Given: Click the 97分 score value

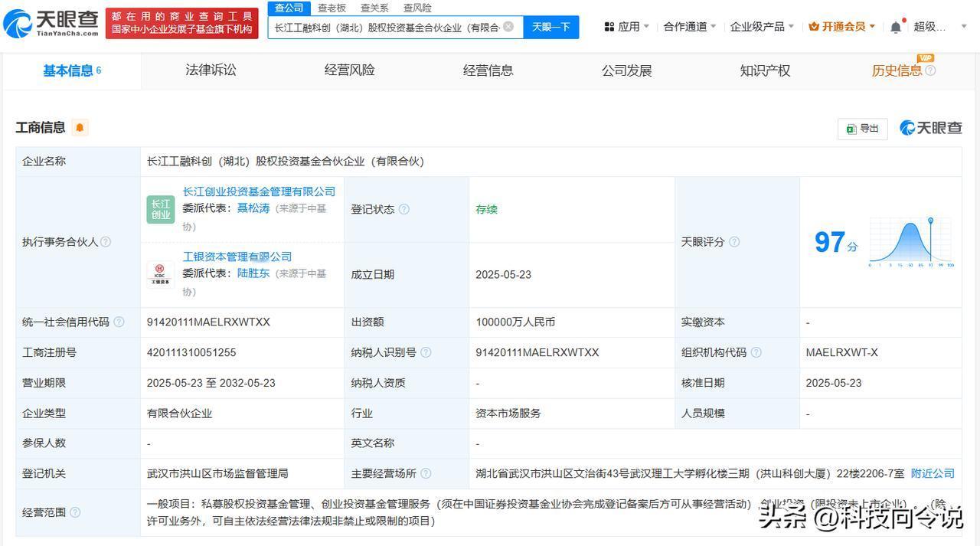Looking at the screenshot, I should click(x=836, y=243).
